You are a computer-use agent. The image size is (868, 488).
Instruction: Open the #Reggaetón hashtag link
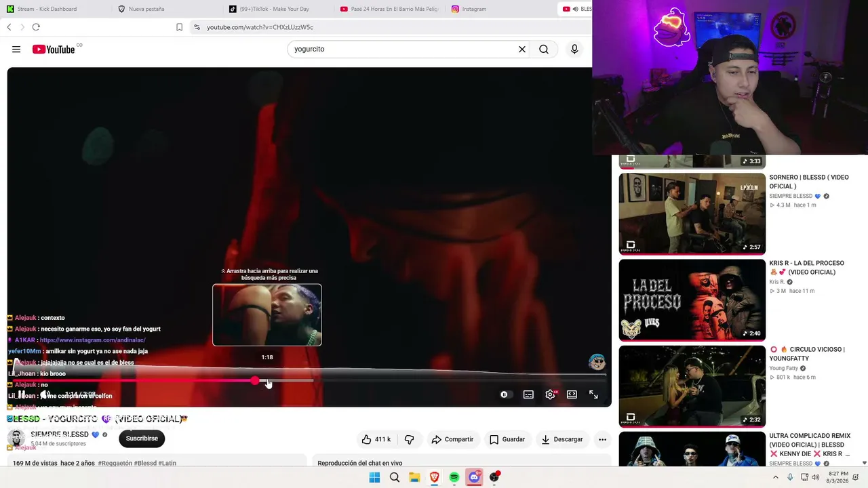[x=115, y=464]
